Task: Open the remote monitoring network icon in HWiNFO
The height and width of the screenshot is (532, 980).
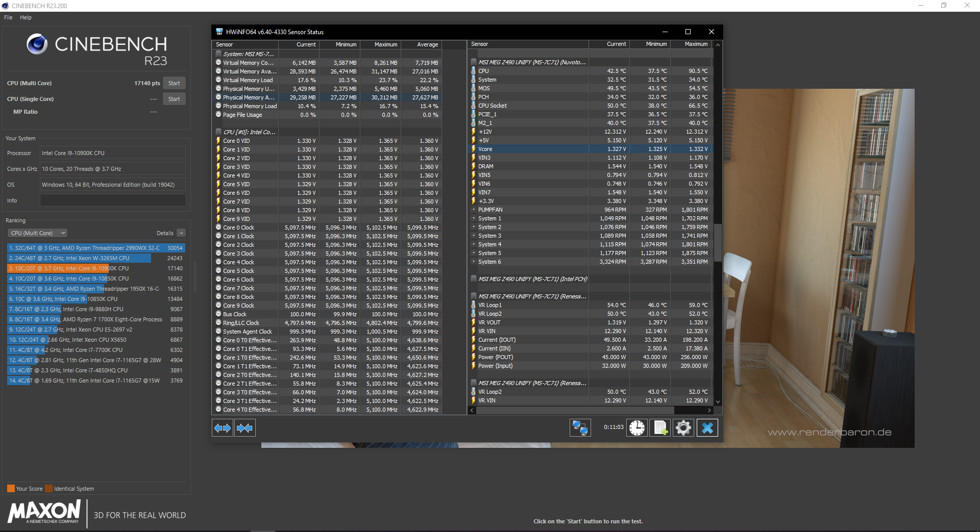Action: [x=580, y=427]
